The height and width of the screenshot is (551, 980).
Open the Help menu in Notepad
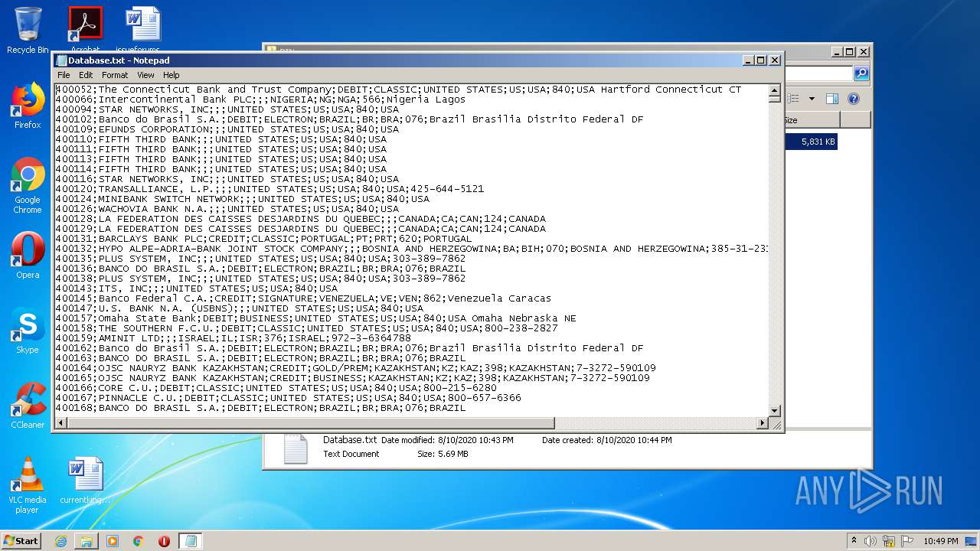coord(171,75)
